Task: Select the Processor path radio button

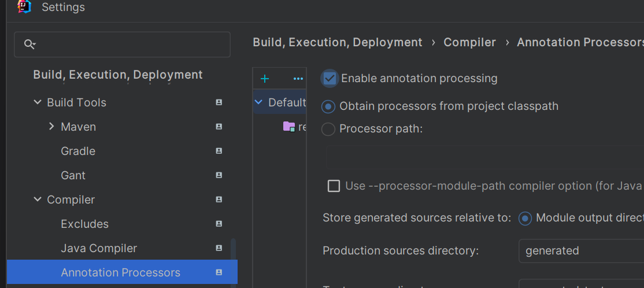Action: pyautogui.click(x=328, y=129)
